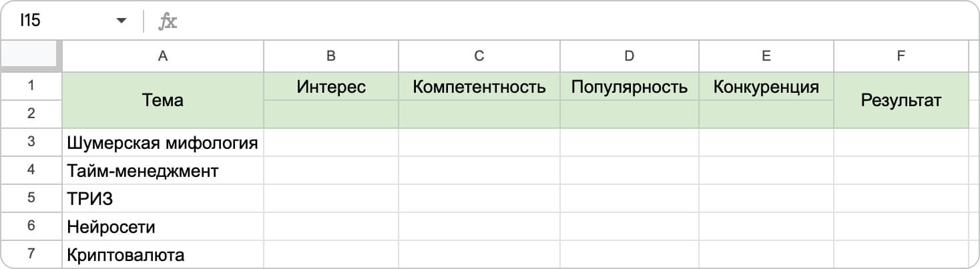
Task: Open the name box dropdown arrow
Action: [x=121, y=21]
